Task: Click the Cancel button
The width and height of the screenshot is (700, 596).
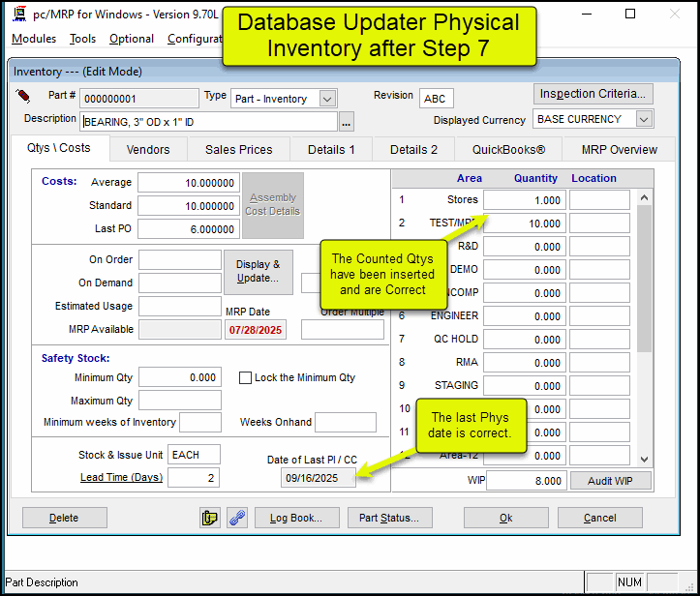Action: pos(599,518)
